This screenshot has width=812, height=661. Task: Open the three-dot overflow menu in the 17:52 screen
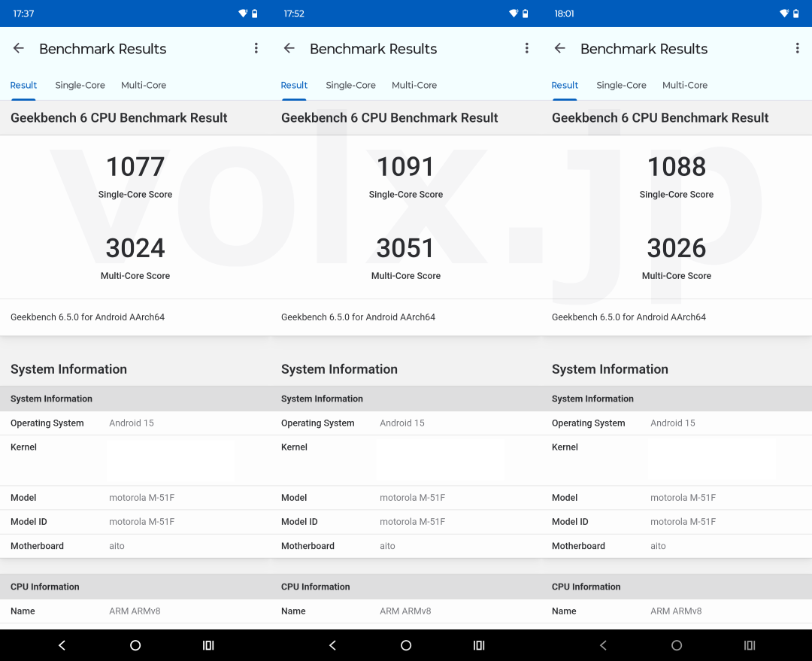tap(526, 48)
